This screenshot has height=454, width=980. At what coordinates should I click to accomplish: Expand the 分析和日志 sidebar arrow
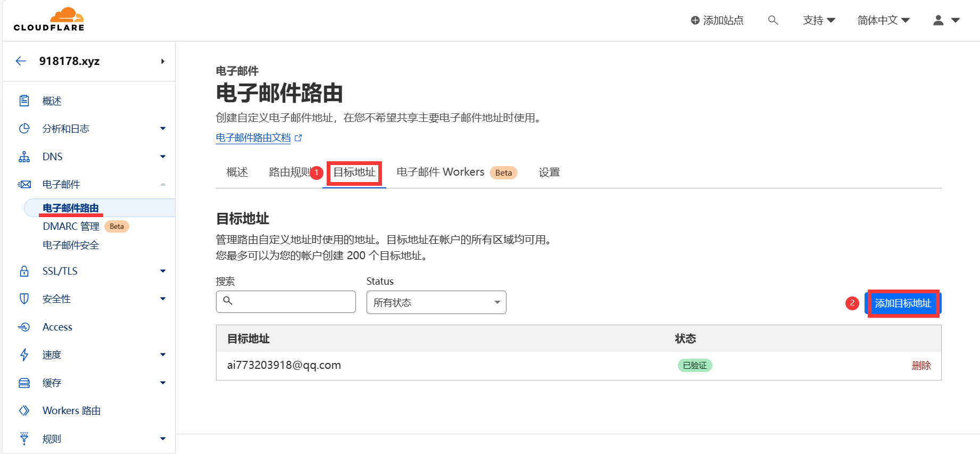163,128
